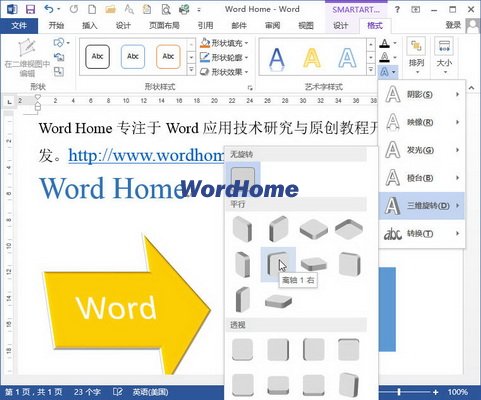The height and width of the screenshot is (400, 481).
Task: Apply 离轴 2 上 rotation preset
Action: (278, 301)
